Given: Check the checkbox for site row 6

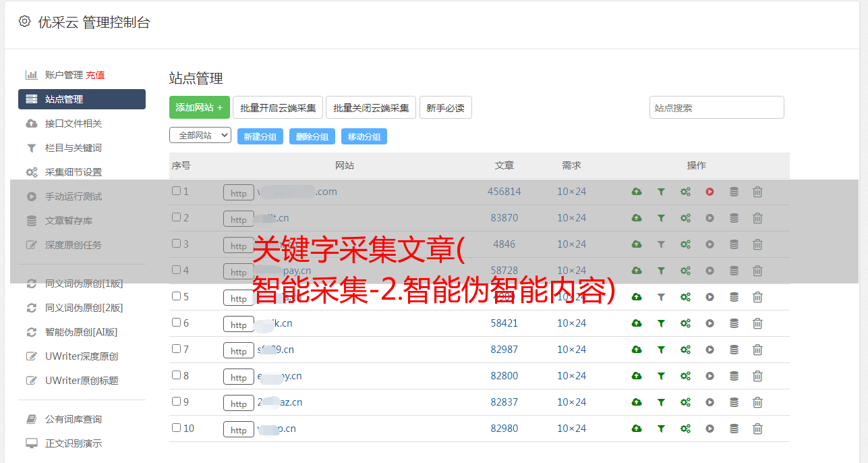Looking at the screenshot, I should click(176, 323).
